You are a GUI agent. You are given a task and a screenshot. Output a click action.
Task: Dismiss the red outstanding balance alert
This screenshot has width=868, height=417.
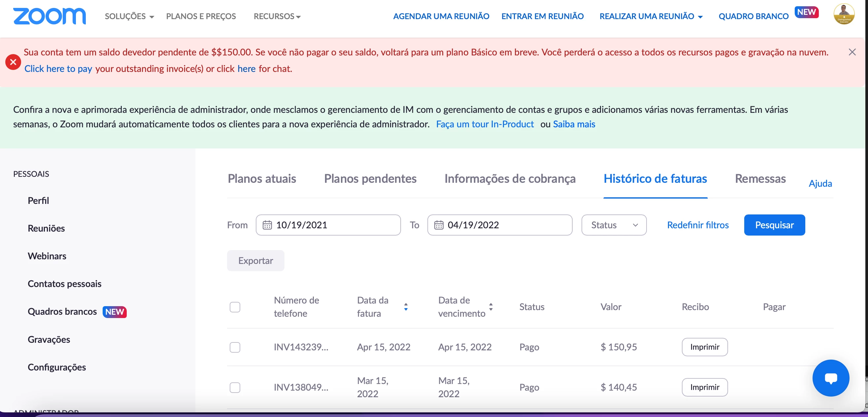pos(852,52)
